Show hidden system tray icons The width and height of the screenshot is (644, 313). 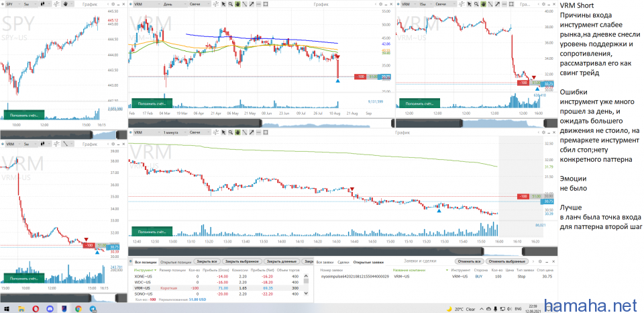pyautogui.click(x=482, y=309)
